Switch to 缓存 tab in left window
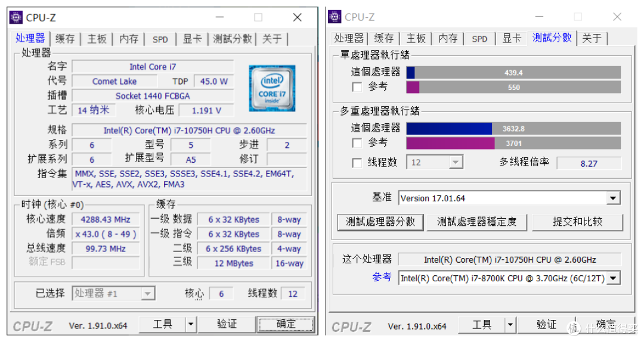644x342 pixels. [65, 39]
